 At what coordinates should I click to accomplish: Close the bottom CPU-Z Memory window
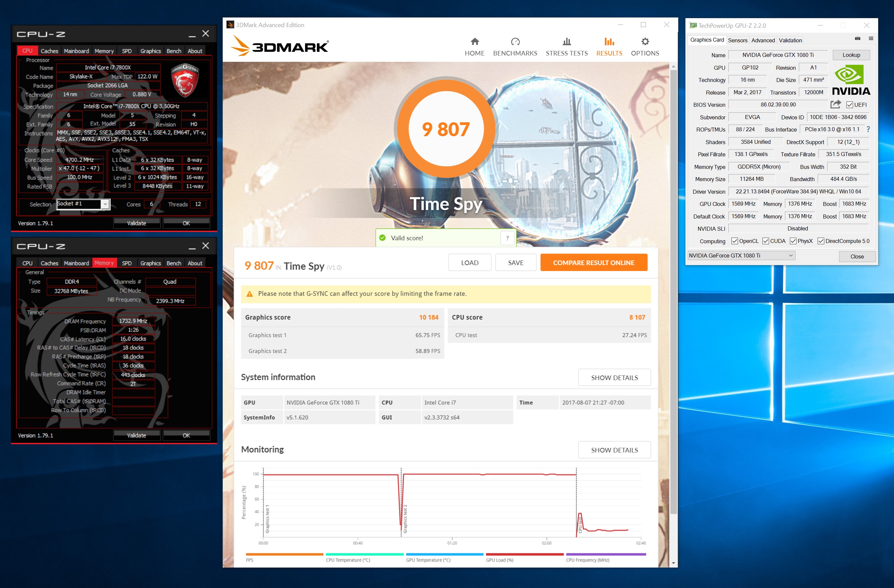(x=206, y=246)
